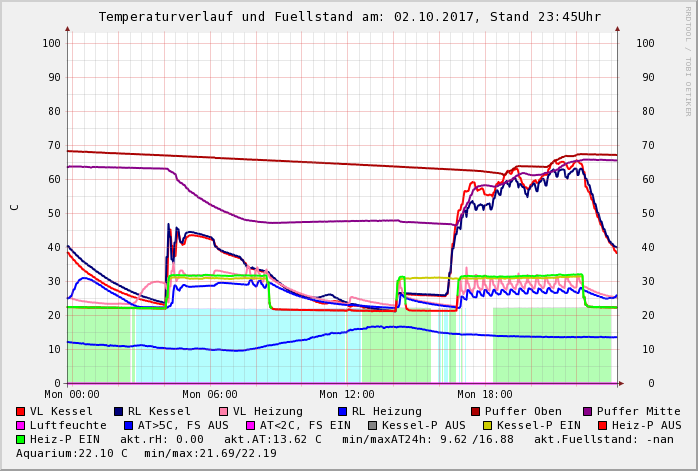The height and width of the screenshot is (471, 698).
Task: Select the yellow Kessel-P EIN swatch
Action: [490, 425]
